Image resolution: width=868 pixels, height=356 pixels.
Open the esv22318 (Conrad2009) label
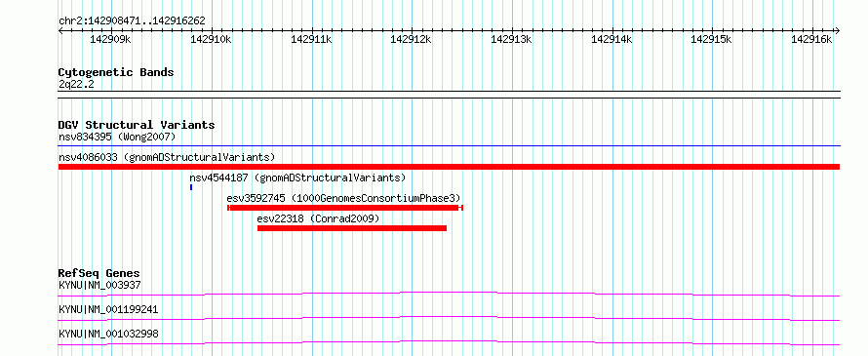click(x=318, y=218)
